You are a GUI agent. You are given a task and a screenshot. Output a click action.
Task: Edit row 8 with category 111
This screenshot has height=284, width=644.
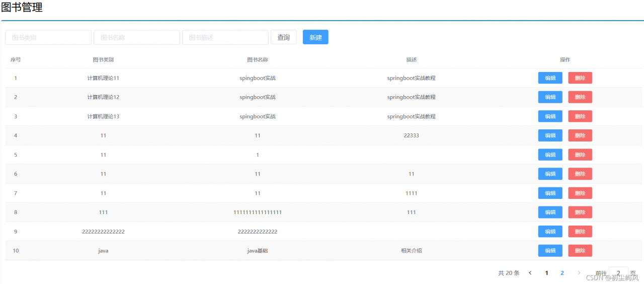(x=550, y=212)
